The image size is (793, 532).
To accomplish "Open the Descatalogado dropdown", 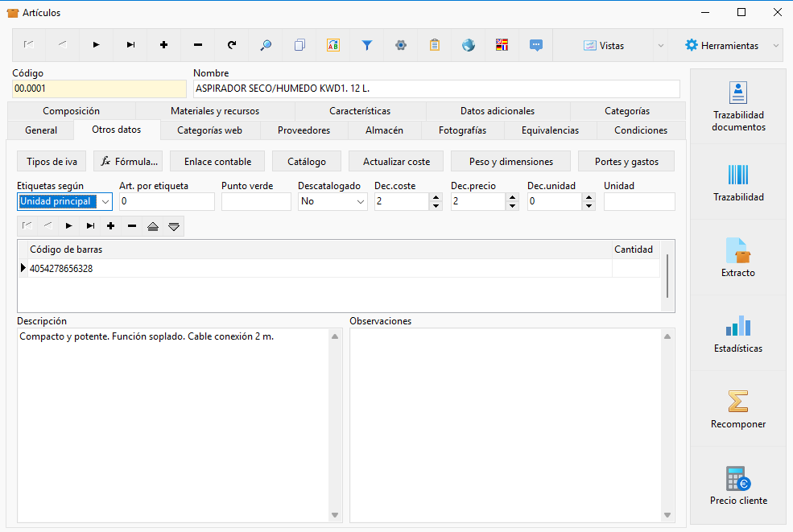I will (x=361, y=202).
